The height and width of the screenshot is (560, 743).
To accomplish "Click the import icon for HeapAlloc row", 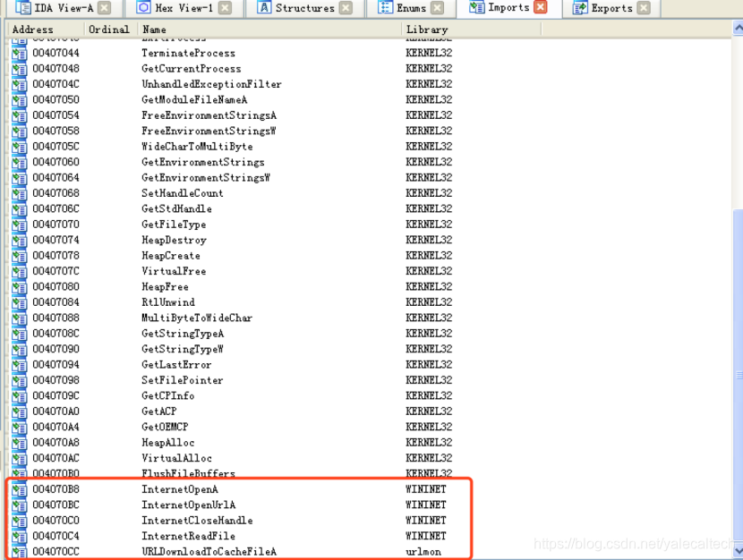I will coord(20,443).
